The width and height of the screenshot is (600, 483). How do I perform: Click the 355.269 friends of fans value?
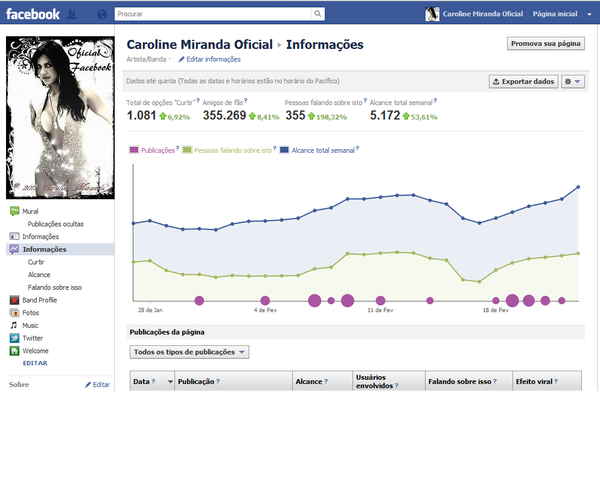pyautogui.click(x=224, y=115)
